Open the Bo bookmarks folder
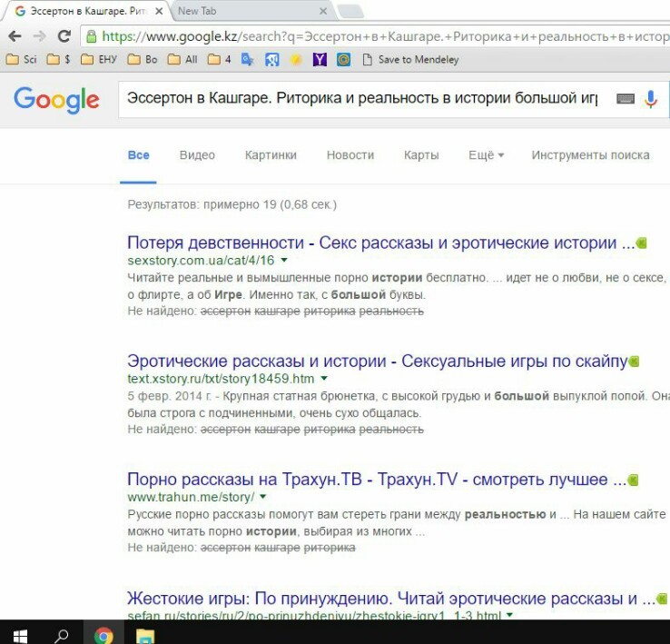The width and height of the screenshot is (670, 644). point(143,59)
